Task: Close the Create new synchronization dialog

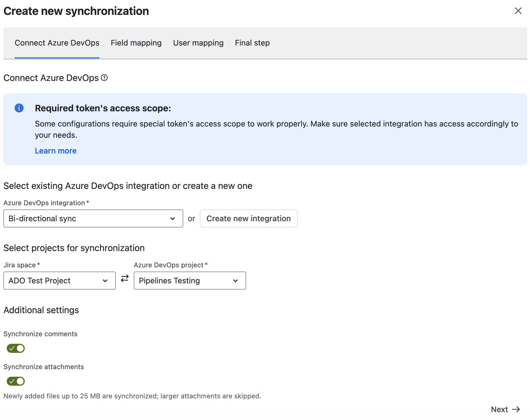Action: pos(518,11)
